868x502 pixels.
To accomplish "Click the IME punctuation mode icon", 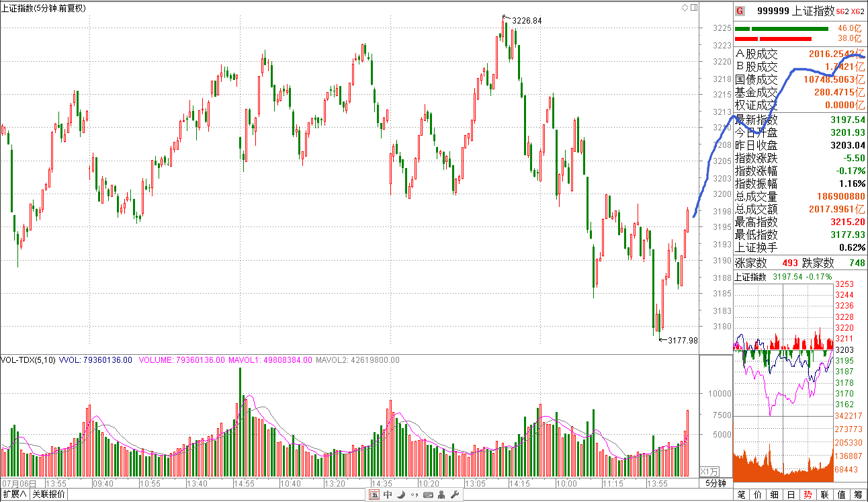I will tap(413, 495).
